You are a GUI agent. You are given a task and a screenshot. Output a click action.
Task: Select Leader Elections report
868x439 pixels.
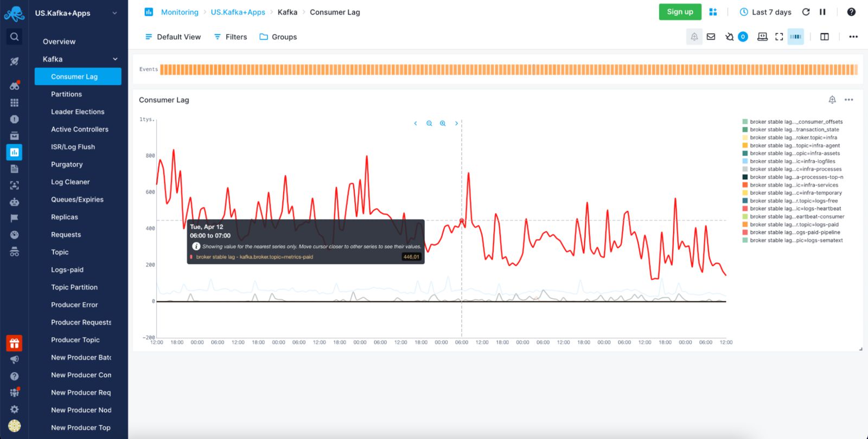[78, 112]
